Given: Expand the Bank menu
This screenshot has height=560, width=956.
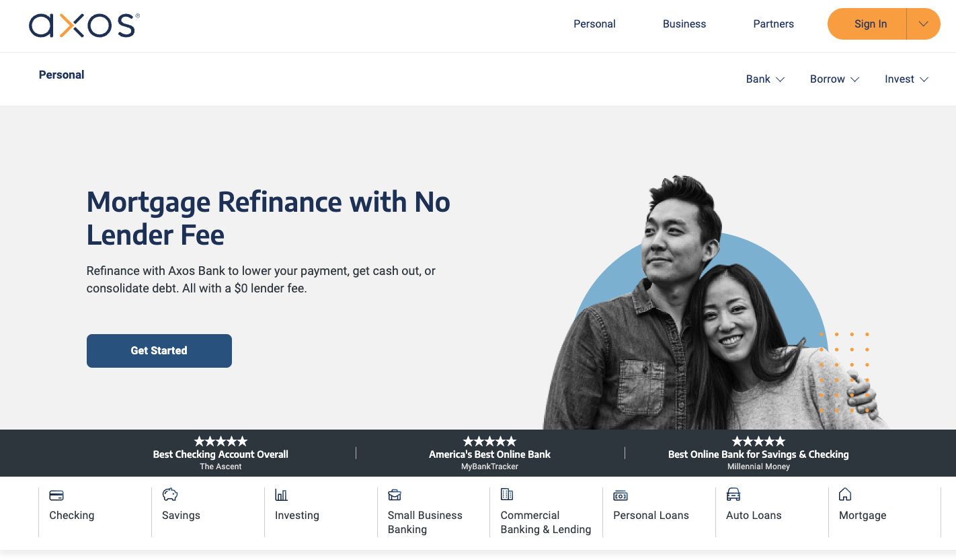Looking at the screenshot, I should (x=765, y=79).
